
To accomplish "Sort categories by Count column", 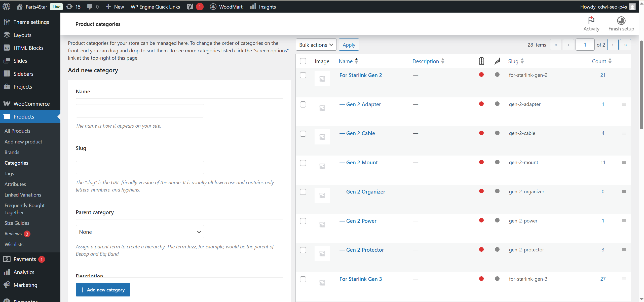I will coord(599,61).
